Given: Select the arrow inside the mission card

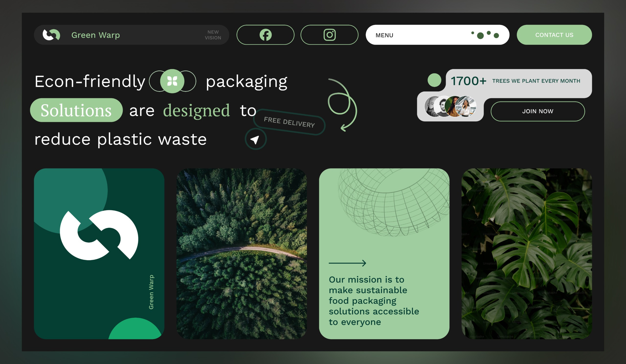Looking at the screenshot, I should click(x=347, y=263).
